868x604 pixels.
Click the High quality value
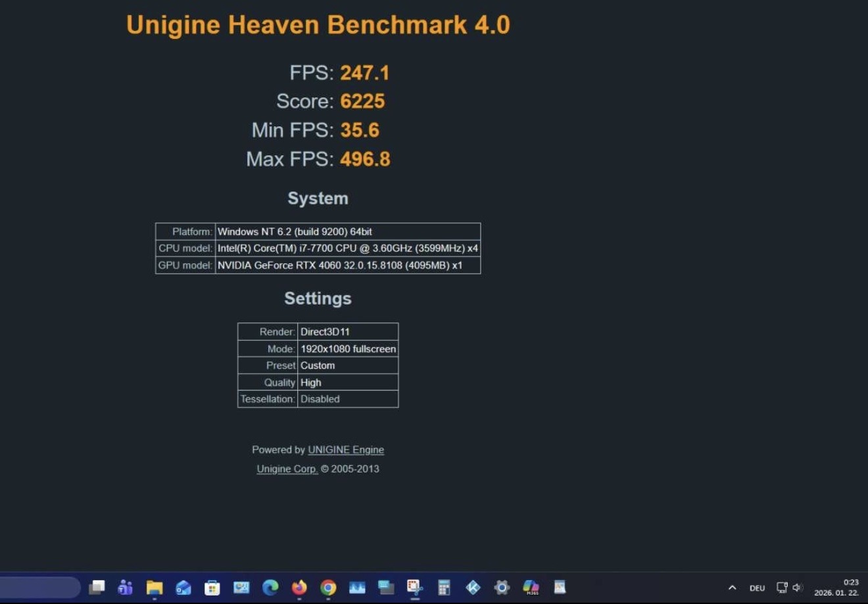click(348, 382)
